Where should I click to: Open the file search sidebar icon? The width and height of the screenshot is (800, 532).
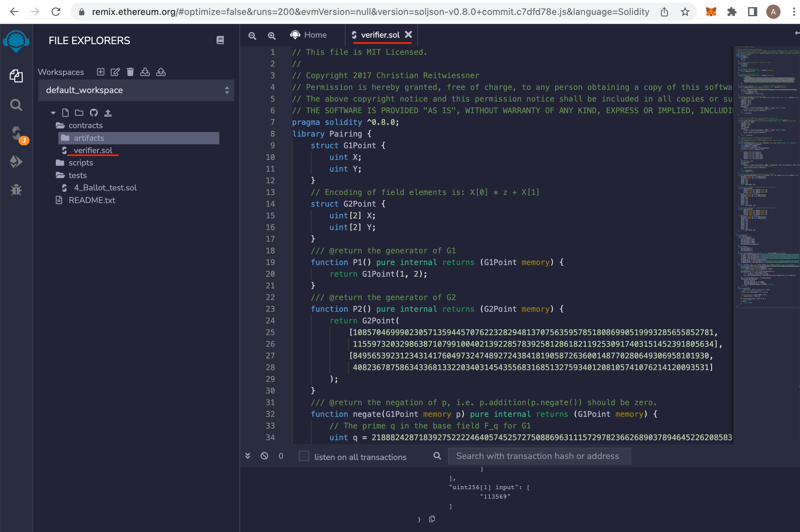pyautogui.click(x=16, y=105)
